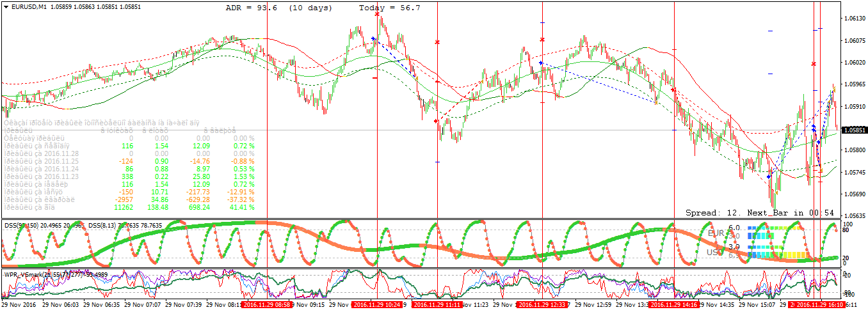The height and width of the screenshot is (312, 868).
Task: Click the -629.28 value in profit table
Action: (197, 199)
